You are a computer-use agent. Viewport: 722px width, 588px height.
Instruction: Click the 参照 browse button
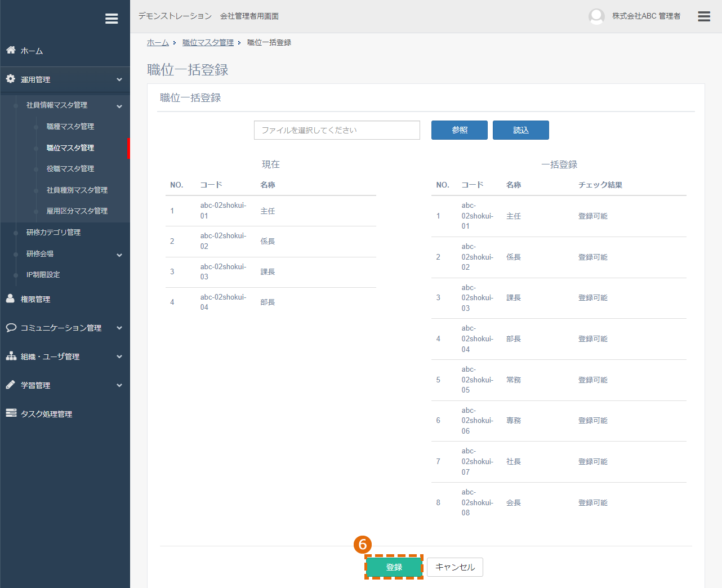pyautogui.click(x=460, y=130)
